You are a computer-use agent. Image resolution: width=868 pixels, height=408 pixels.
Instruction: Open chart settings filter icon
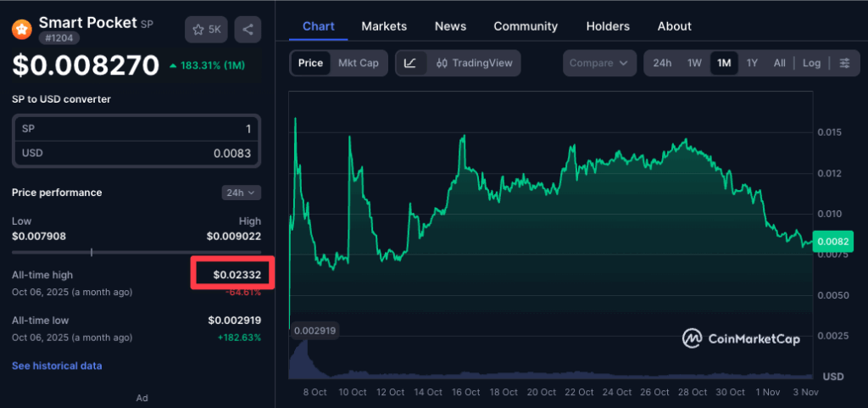(x=844, y=63)
